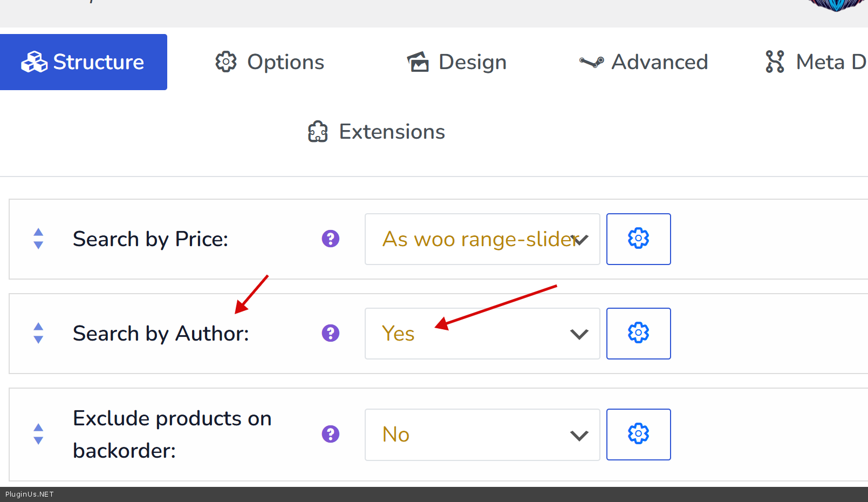Screen dimensions: 868x502
Task: Click help icon for Exclude products on backorder
Action: pos(330,434)
